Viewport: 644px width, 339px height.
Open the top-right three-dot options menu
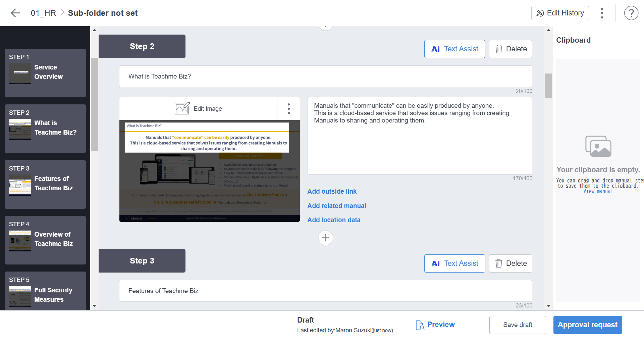click(x=602, y=13)
